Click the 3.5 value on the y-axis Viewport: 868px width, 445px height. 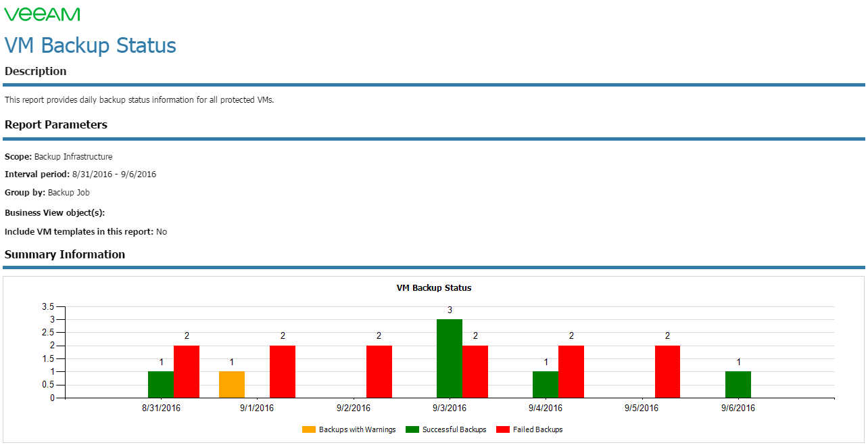pyautogui.click(x=48, y=306)
